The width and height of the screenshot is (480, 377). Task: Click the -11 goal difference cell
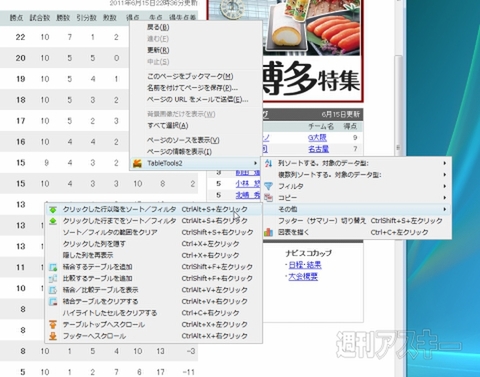pyautogui.click(x=189, y=372)
